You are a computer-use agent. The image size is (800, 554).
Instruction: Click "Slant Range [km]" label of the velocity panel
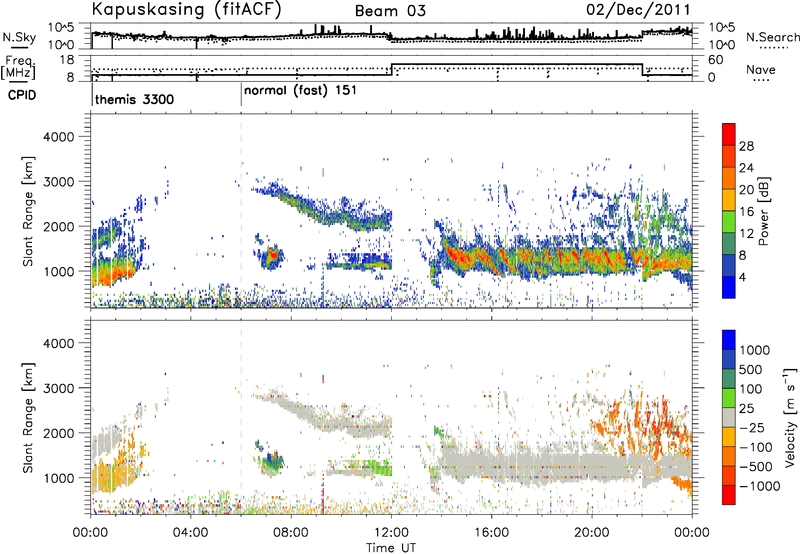(29, 418)
